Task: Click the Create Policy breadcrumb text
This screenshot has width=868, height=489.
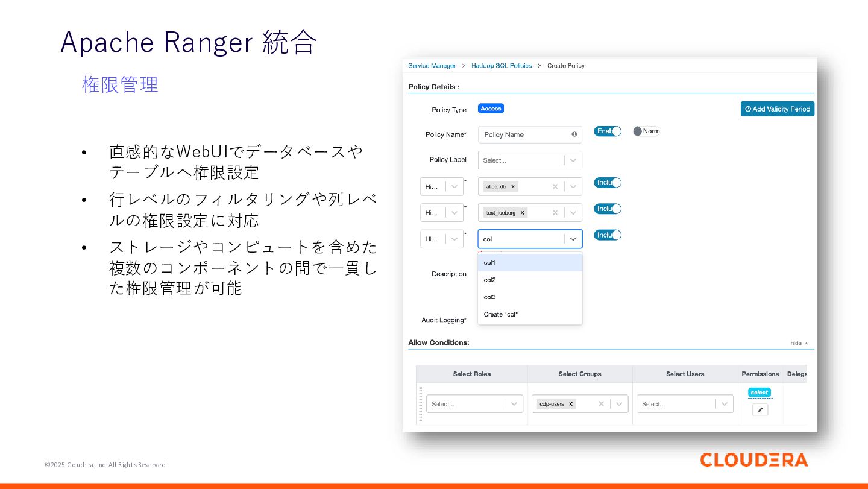Action: (566, 65)
